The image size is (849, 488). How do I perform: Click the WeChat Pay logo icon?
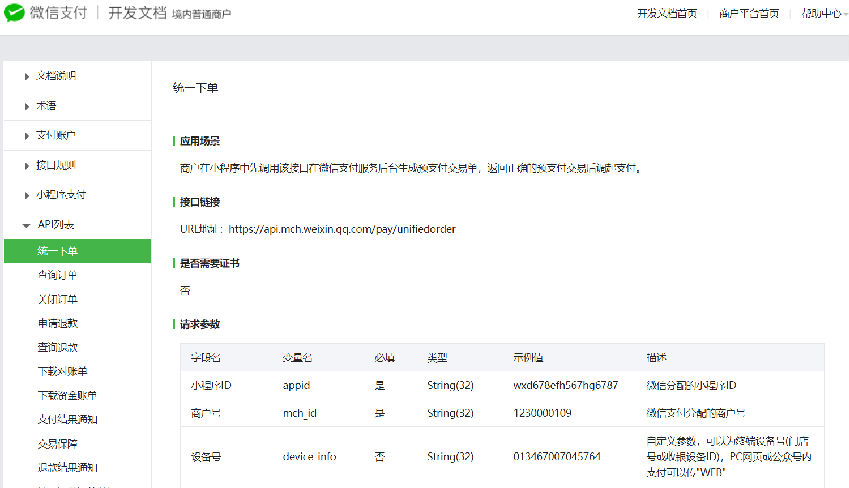pos(16,14)
